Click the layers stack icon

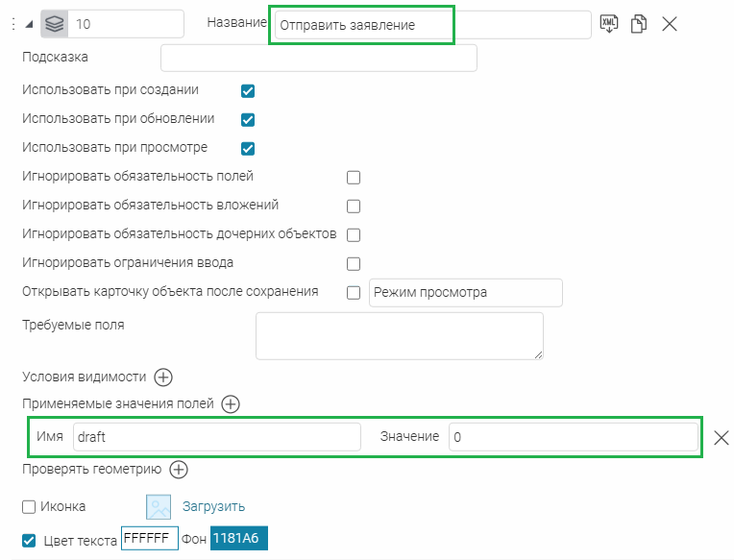point(55,24)
